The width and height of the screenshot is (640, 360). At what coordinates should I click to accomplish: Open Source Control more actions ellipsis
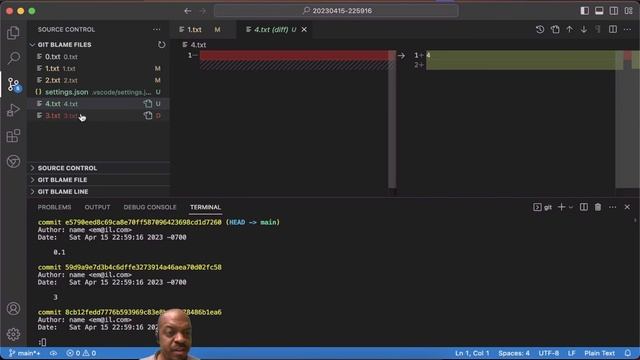pyautogui.click(x=157, y=29)
